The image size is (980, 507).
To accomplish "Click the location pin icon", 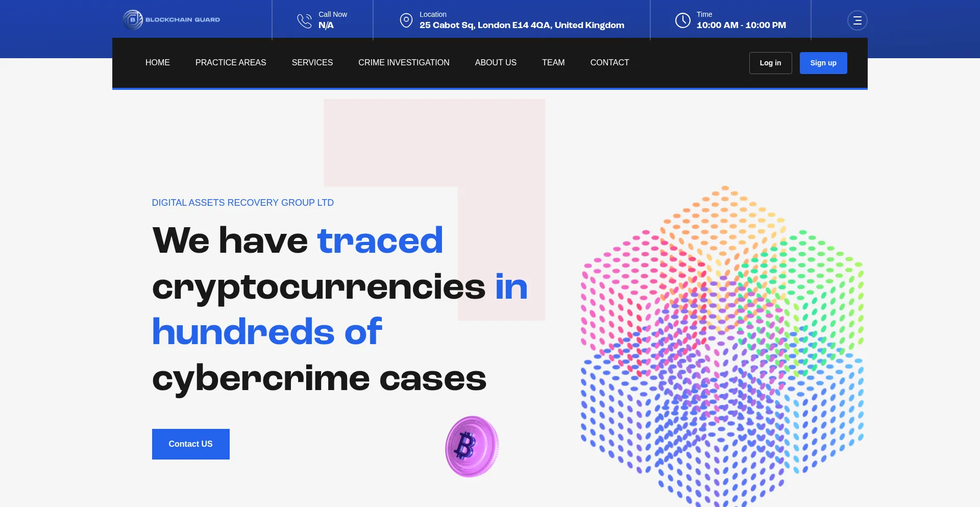I will [x=406, y=20].
